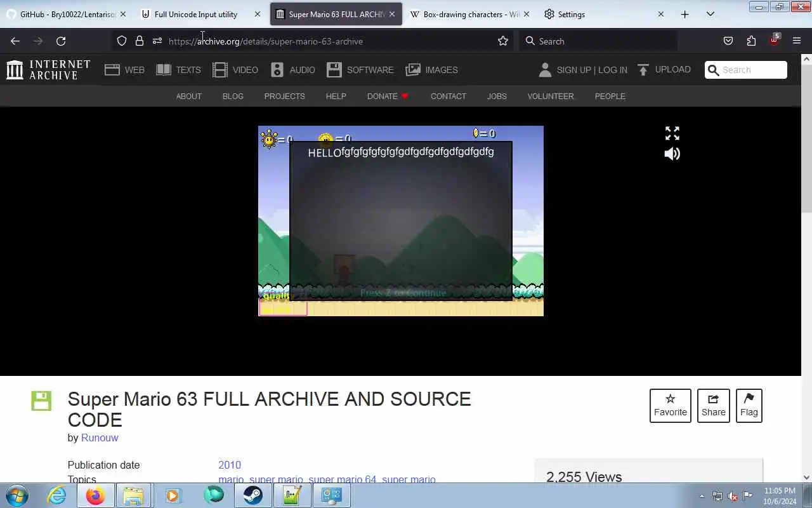Open the VOLUNTEER page
Viewport: 812px width, 508px height.
551,96
